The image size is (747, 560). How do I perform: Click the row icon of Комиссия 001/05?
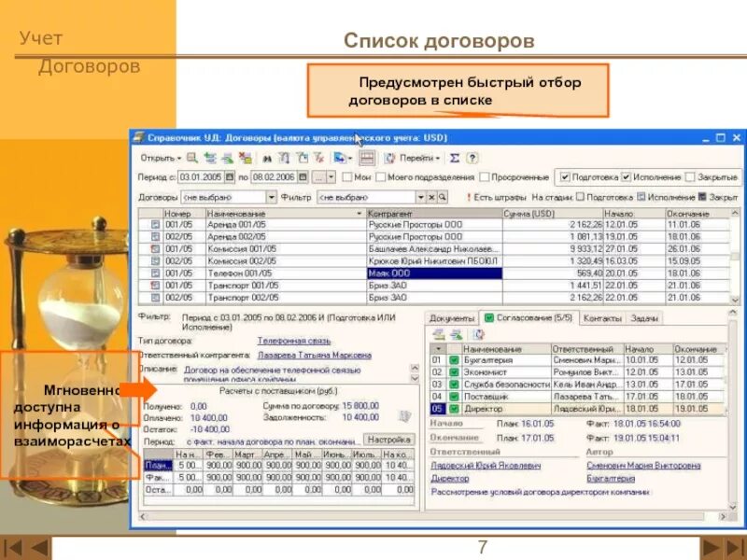(x=155, y=249)
